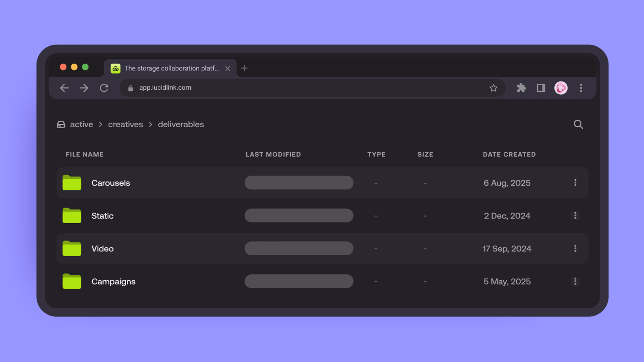
Task: Open the browser extensions puzzle icon
Action: [521, 88]
